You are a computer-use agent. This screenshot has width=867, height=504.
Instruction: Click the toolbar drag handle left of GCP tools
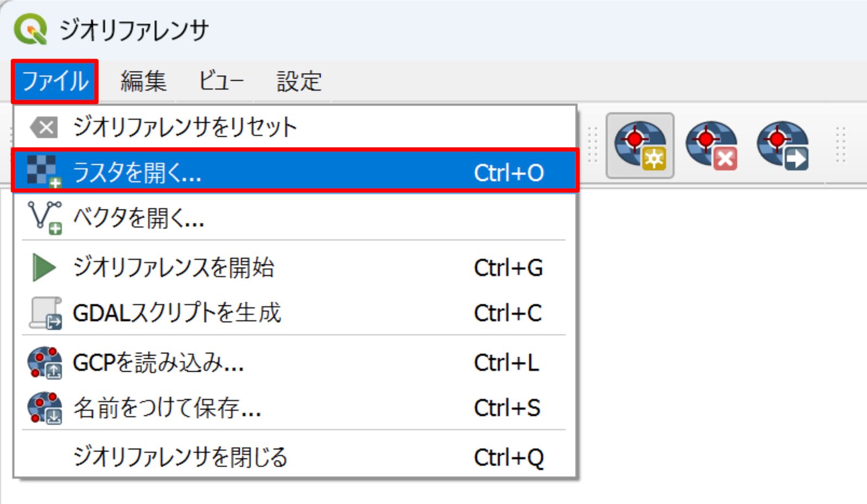click(592, 145)
